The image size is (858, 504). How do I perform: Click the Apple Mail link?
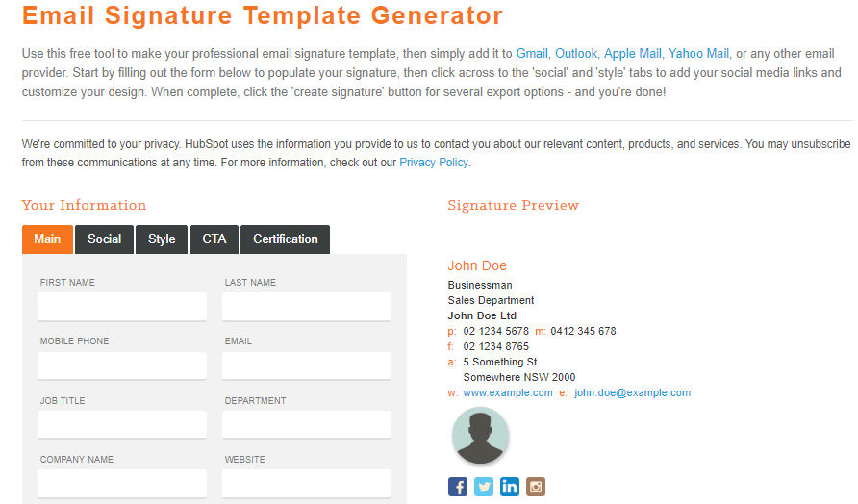click(633, 54)
